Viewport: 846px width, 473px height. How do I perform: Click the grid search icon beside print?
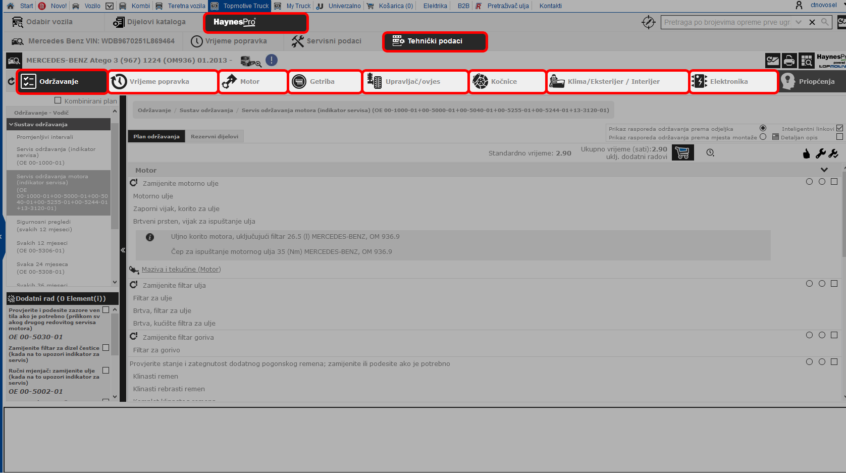806,60
